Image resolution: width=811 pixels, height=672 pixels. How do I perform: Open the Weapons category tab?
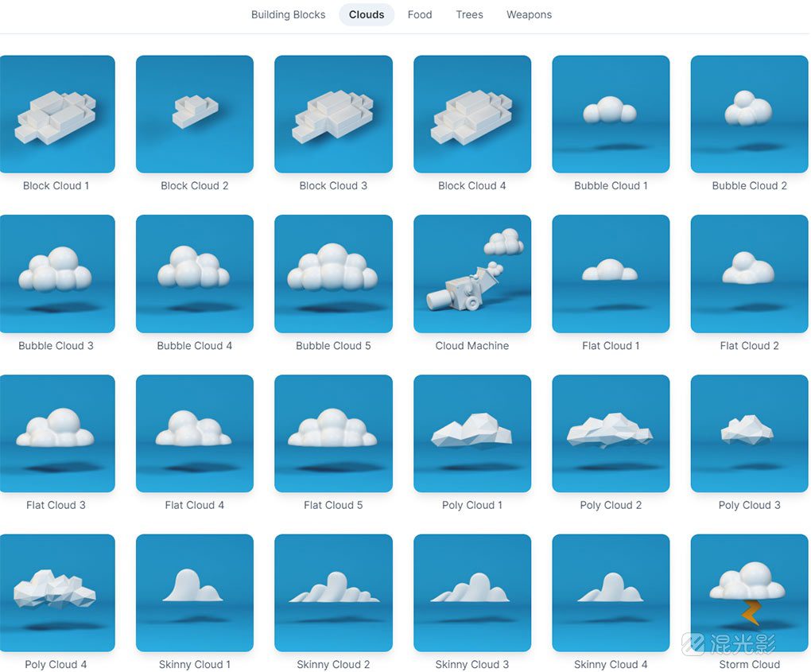click(529, 14)
